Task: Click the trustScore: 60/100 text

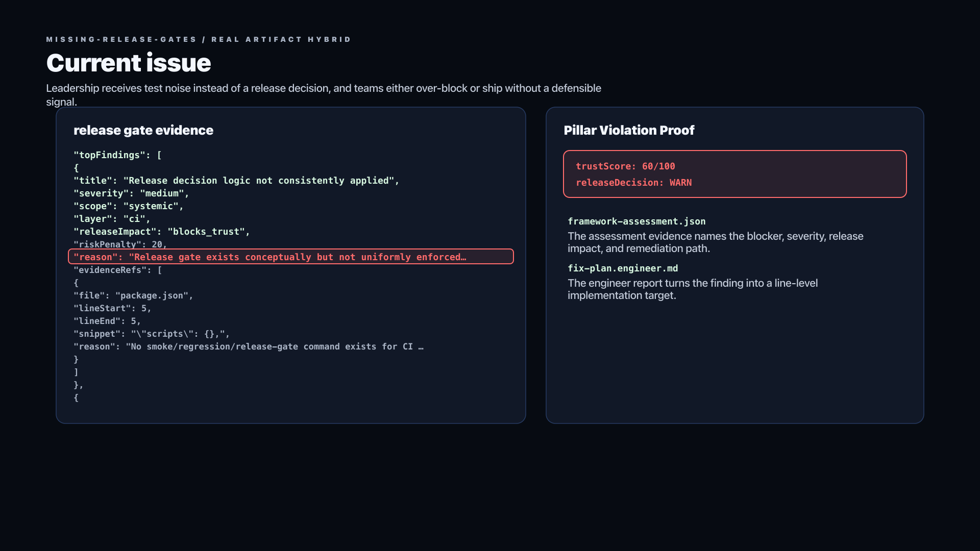Action: click(625, 166)
